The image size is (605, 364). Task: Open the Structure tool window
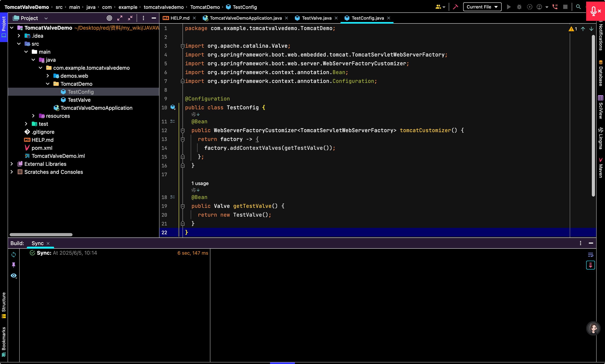point(4,305)
